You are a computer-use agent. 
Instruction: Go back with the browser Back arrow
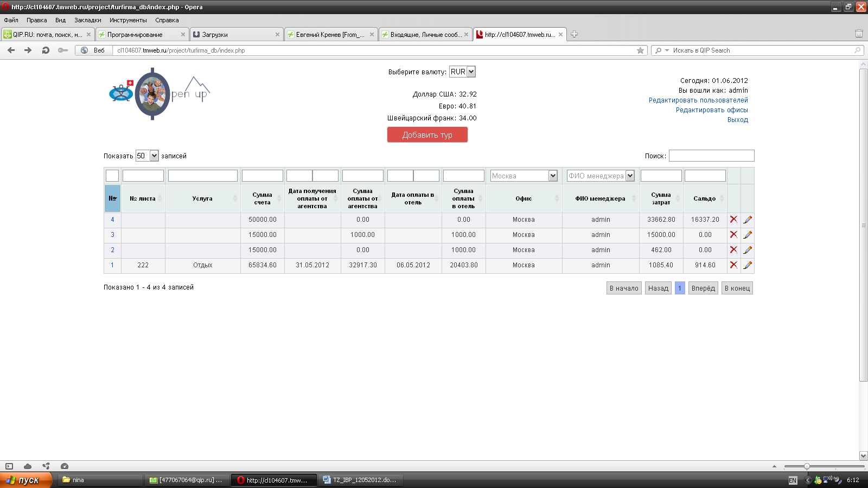click(x=11, y=50)
